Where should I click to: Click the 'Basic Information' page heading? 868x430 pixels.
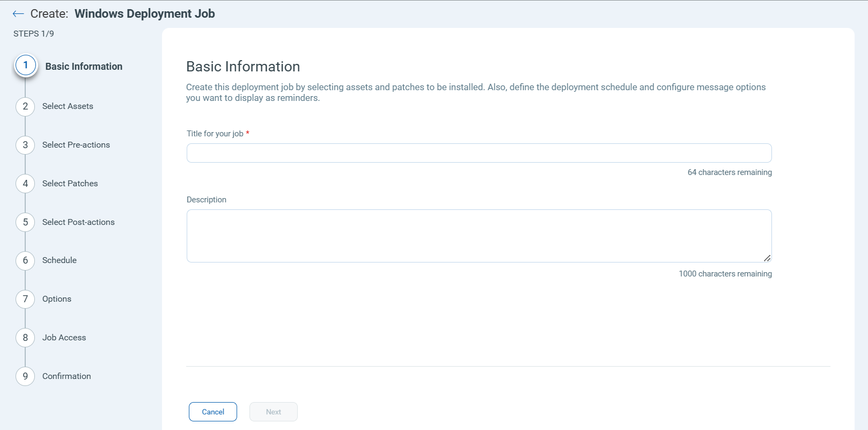[x=243, y=67]
